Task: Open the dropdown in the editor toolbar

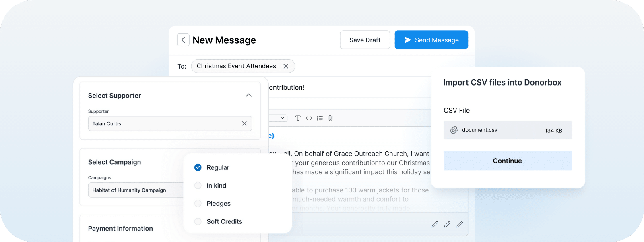Action: (x=278, y=118)
